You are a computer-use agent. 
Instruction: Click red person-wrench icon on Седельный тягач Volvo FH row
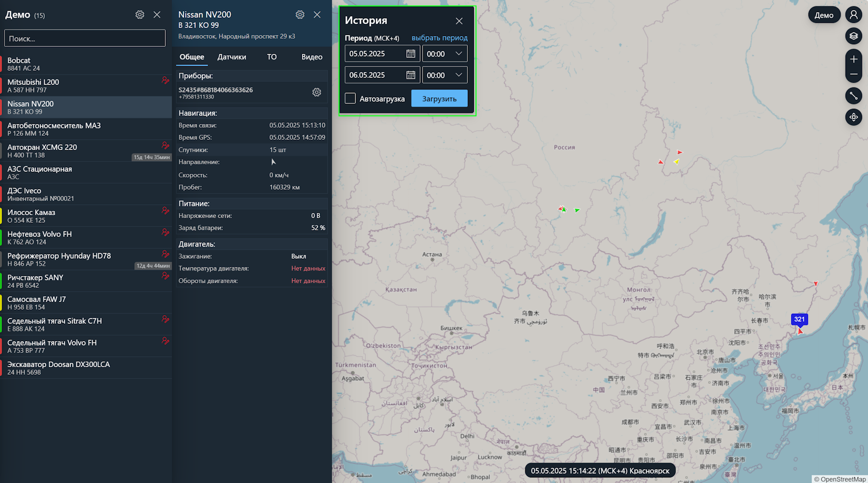[165, 341]
